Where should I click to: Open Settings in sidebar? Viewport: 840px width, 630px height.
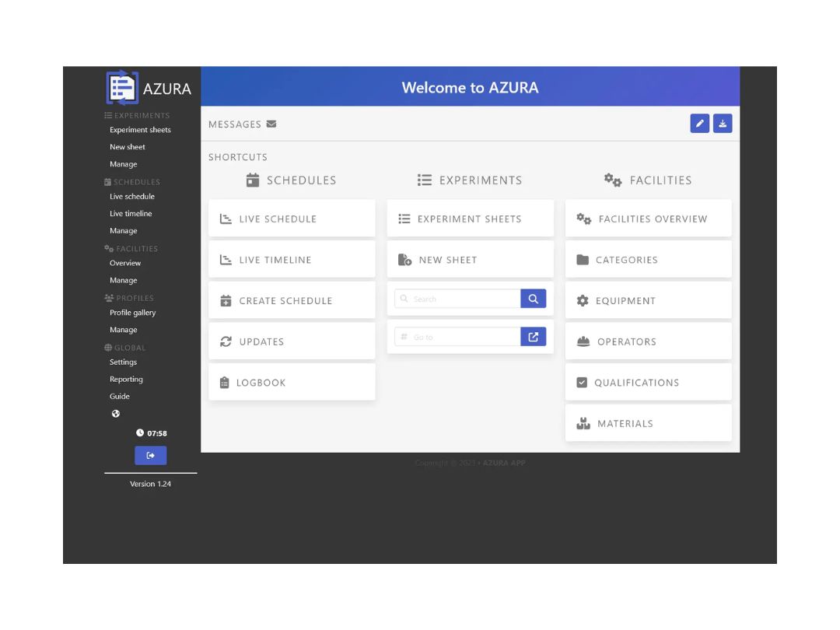[x=123, y=362]
